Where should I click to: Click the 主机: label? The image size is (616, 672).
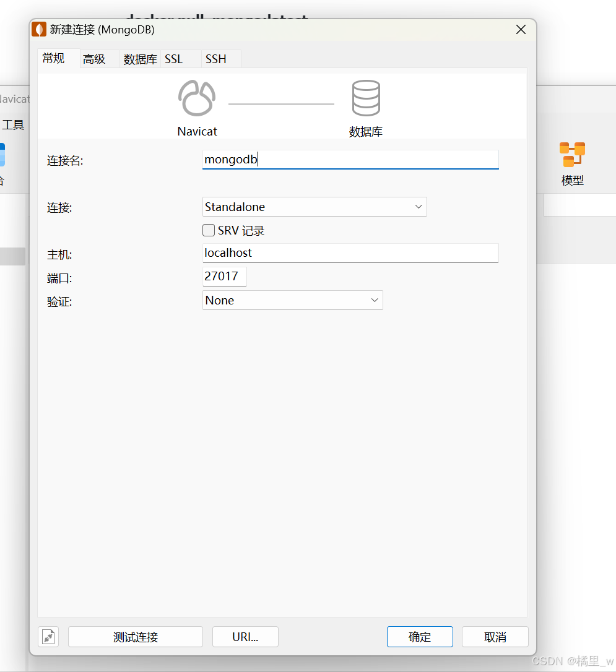[59, 254]
